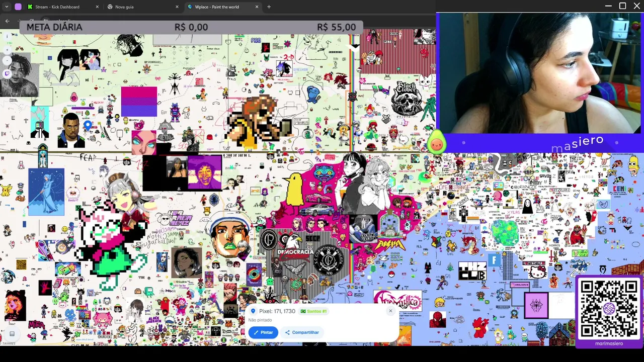Click the META DIÁRIA goal label

click(54, 27)
